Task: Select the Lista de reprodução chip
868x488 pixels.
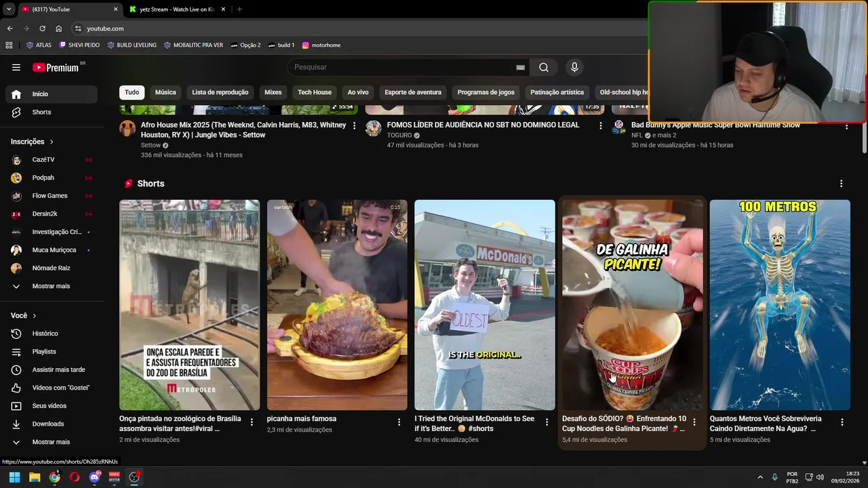Action: (220, 92)
